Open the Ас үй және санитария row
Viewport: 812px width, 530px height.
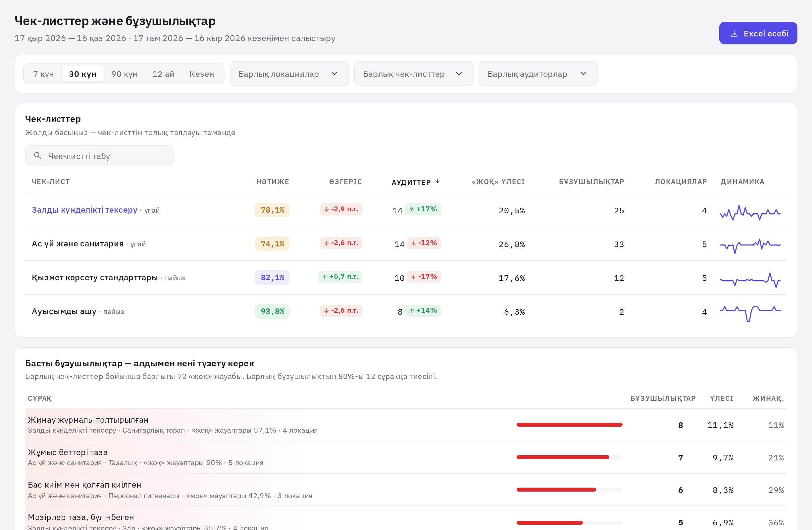point(406,244)
